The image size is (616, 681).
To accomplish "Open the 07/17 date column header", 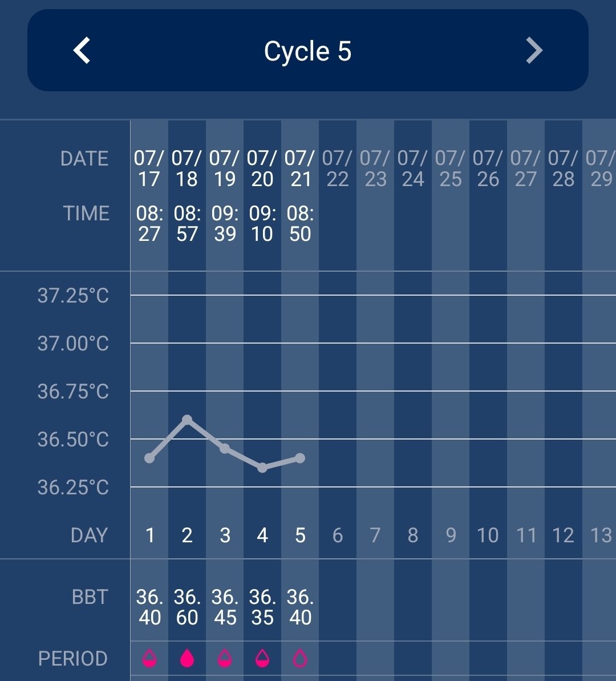I will [149, 168].
